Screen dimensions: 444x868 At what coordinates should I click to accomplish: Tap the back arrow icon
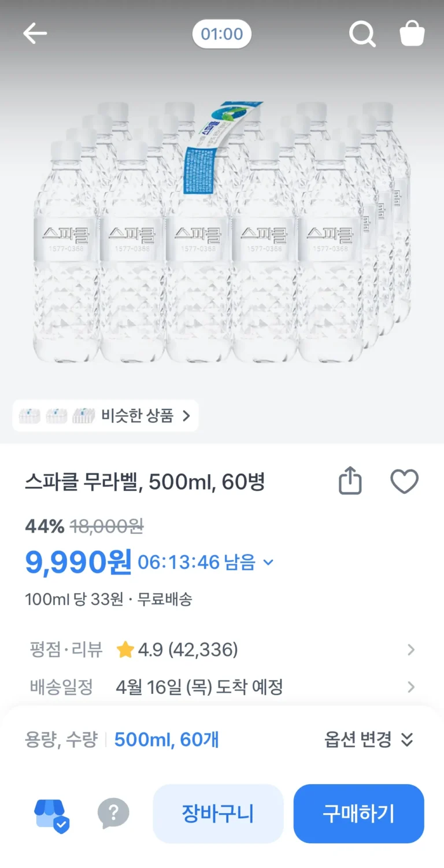pyautogui.click(x=35, y=34)
